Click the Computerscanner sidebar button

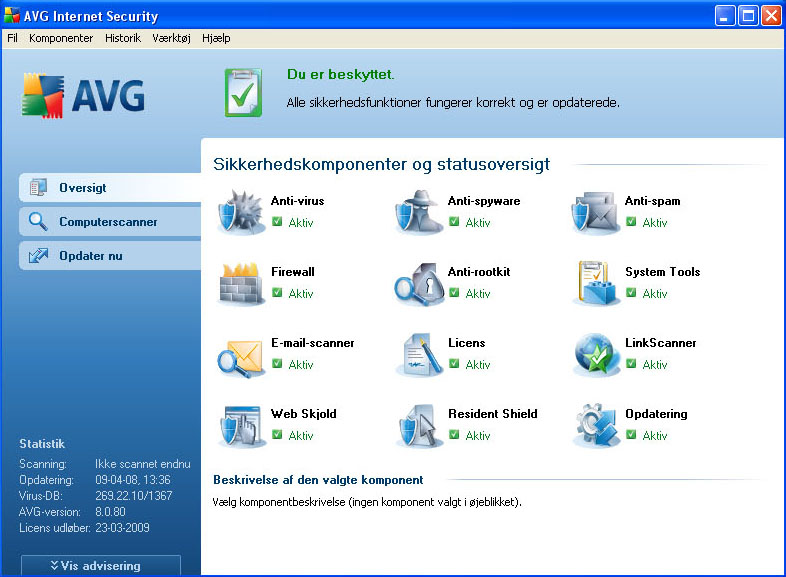coord(108,222)
